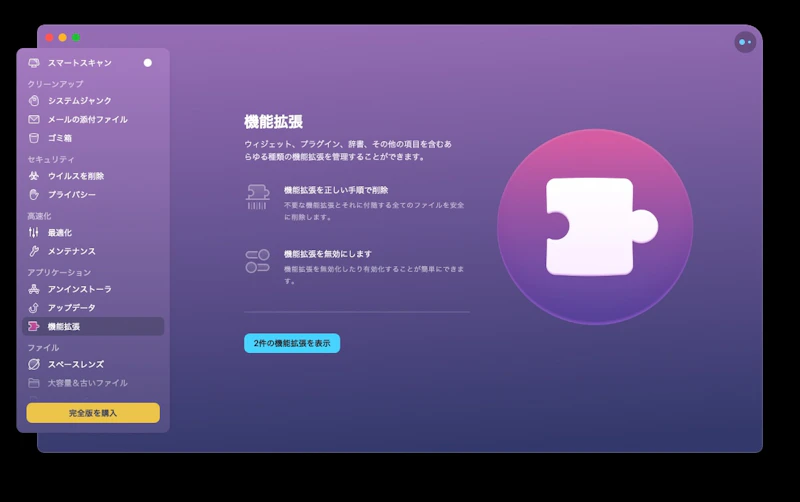Click the Large & Old Files folder icon

(x=34, y=383)
